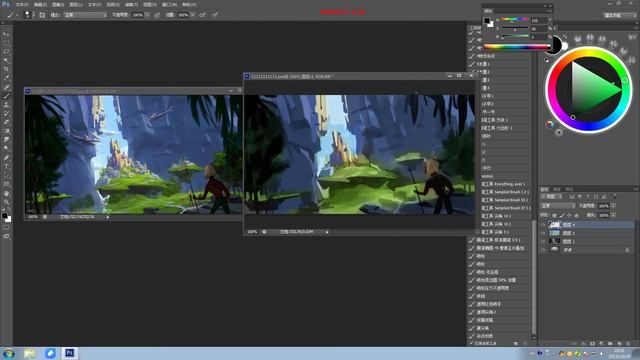640x360 pixels.
Task: Select 'Sampled Brush 58 1' tool preset
Action: pyautogui.click(x=505, y=200)
